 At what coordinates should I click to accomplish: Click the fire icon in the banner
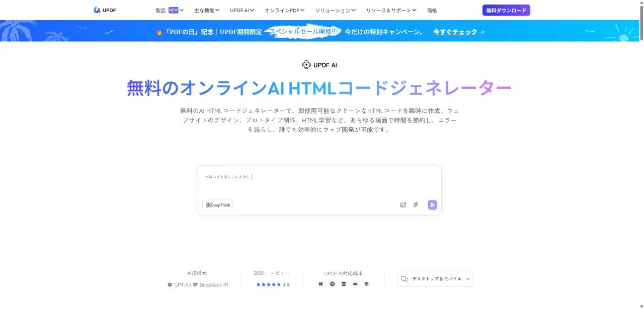pyautogui.click(x=159, y=32)
